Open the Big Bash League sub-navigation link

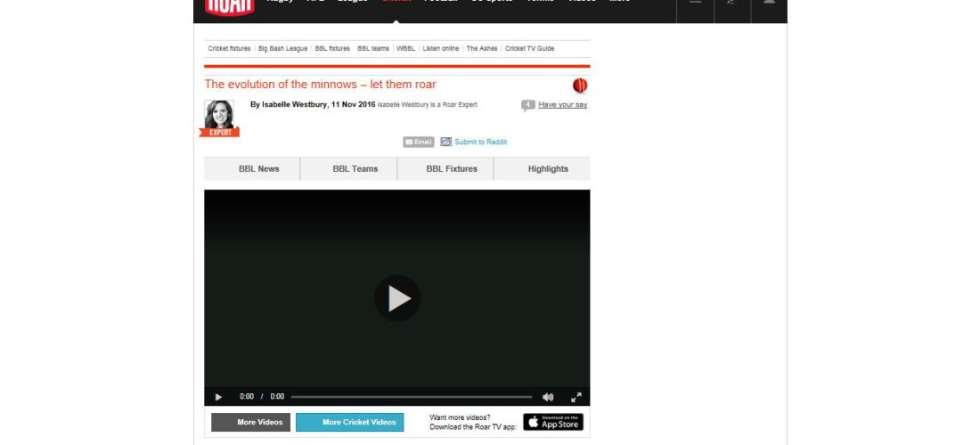(282, 49)
